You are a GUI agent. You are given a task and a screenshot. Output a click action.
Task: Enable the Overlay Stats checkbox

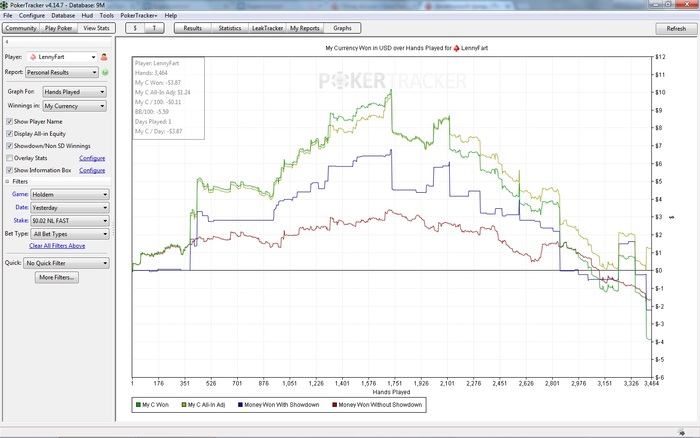click(x=9, y=158)
